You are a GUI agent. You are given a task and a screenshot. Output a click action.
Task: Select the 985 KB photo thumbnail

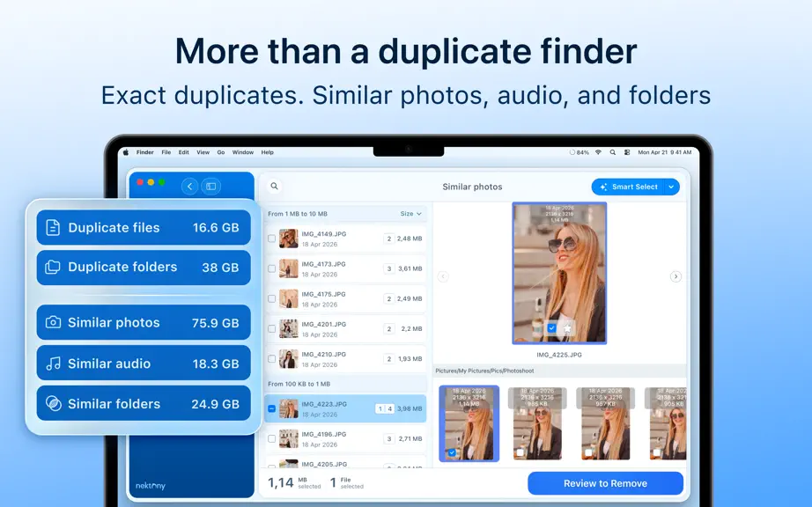pos(537,423)
